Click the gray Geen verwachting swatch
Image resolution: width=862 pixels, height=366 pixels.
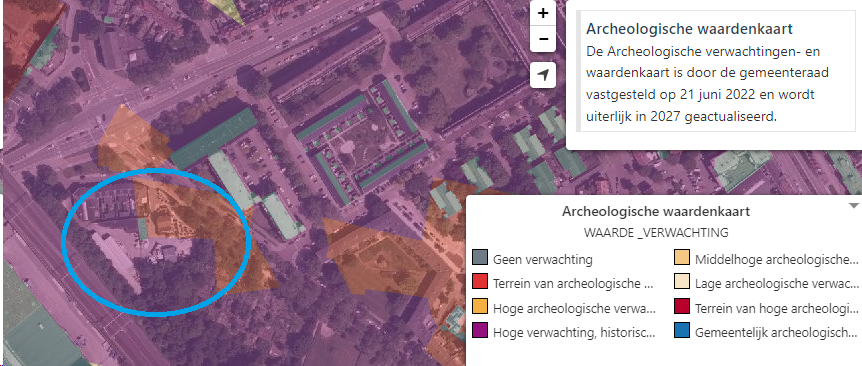tap(480, 258)
